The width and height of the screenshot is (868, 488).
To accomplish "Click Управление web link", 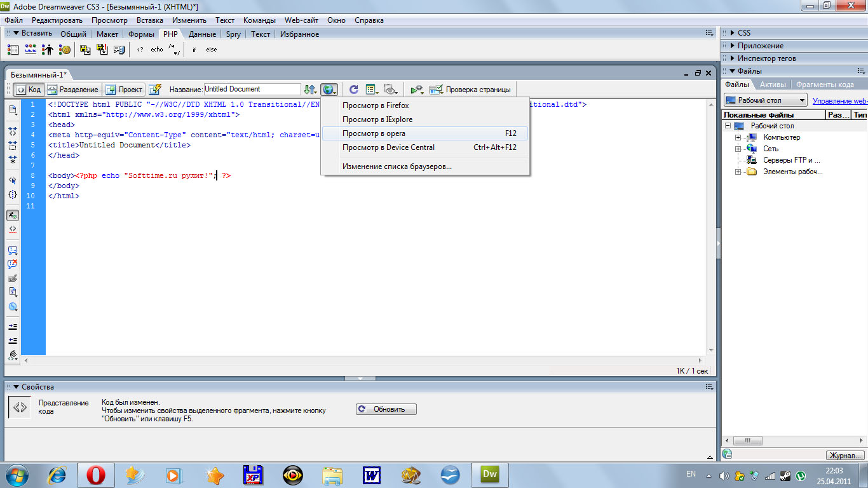I will [x=840, y=101].
